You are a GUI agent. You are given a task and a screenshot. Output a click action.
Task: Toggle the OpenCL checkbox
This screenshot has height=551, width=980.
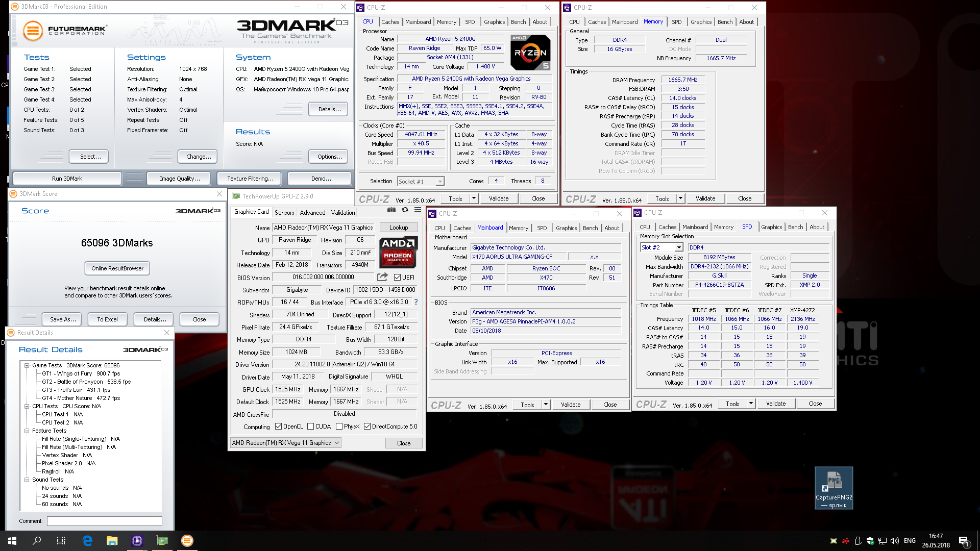pos(278,427)
